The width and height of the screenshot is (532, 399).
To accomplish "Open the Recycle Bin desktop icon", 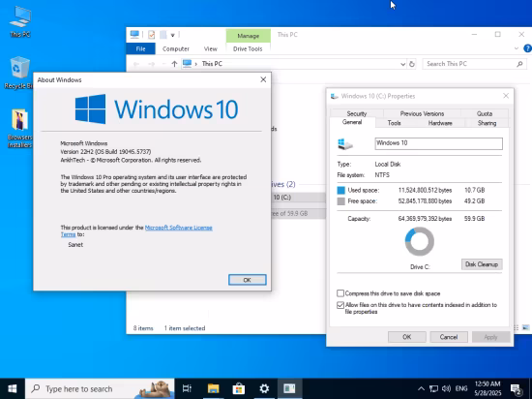I will click(19, 73).
